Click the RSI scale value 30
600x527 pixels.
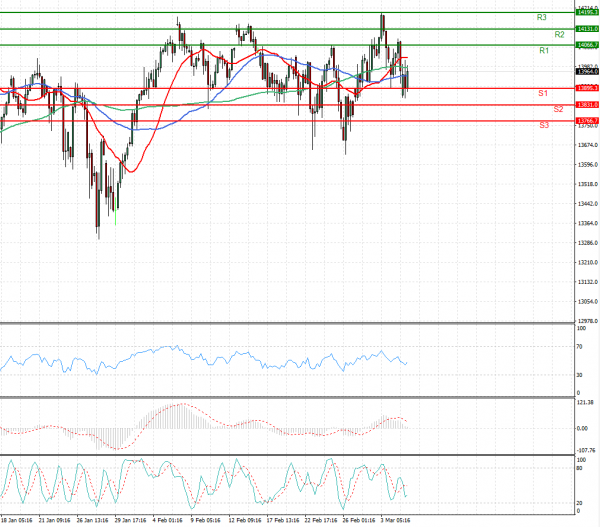point(579,375)
